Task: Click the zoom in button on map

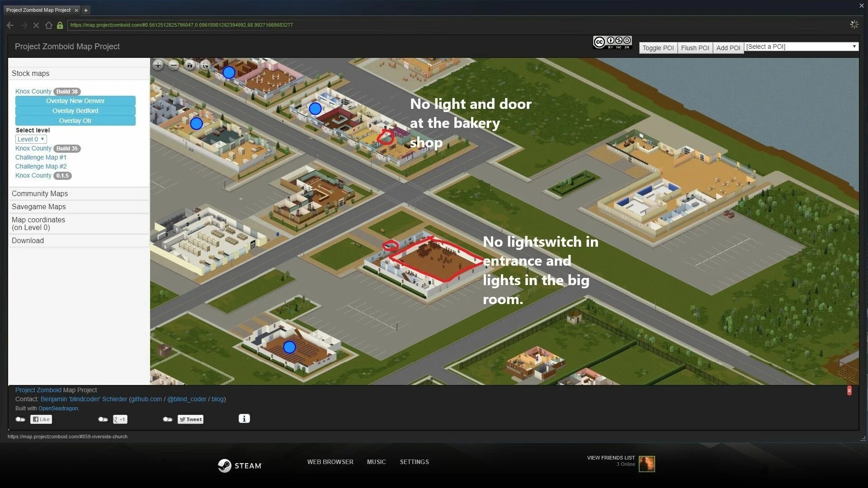Action: pos(159,65)
